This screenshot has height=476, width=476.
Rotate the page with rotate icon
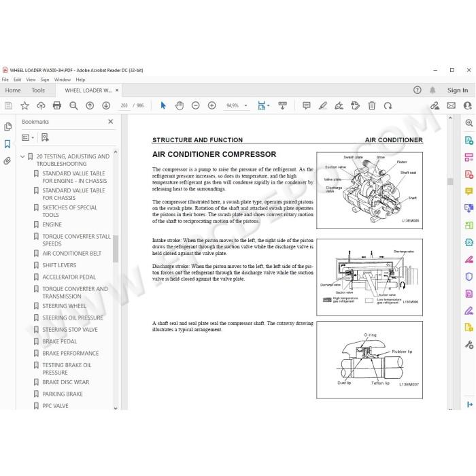[388, 105]
